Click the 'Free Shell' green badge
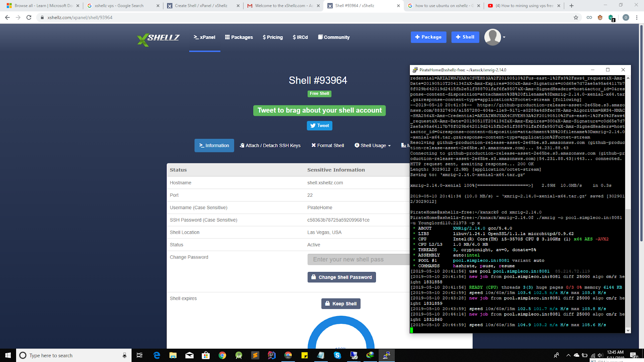Image resolution: width=644 pixels, height=362 pixels. [320, 94]
